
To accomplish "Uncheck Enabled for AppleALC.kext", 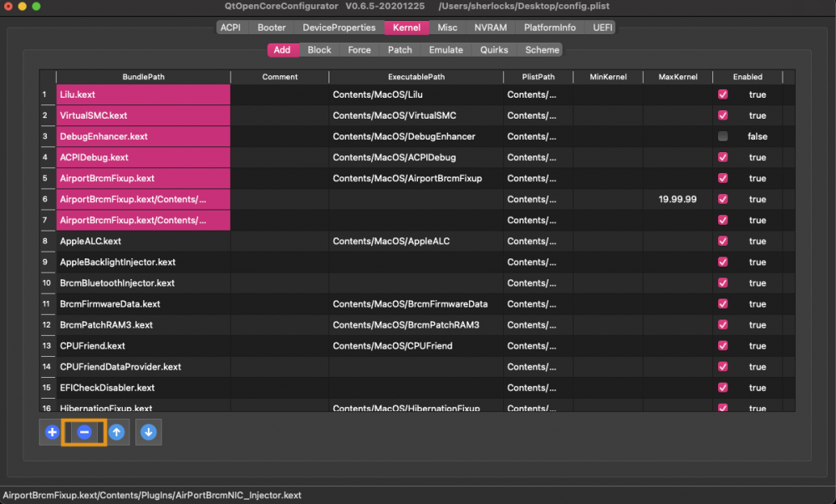I will 723,241.
